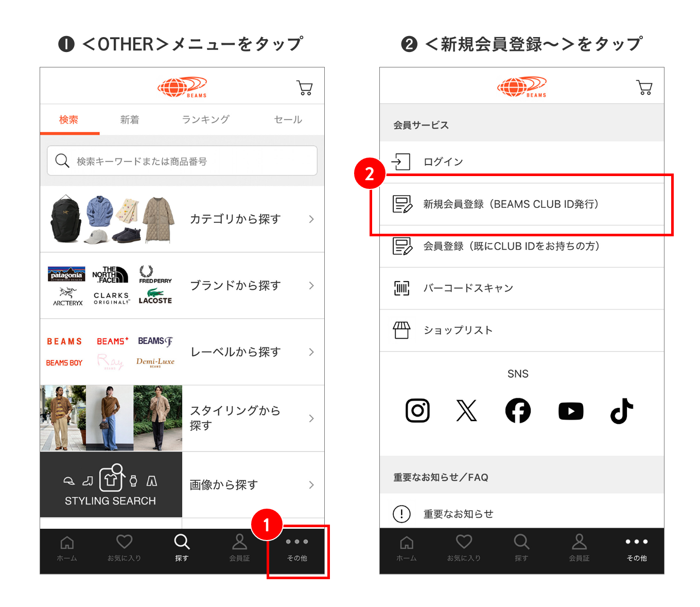
Task: Tap BEAMS logo in right screen header
Action: click(x=522, y=88)
